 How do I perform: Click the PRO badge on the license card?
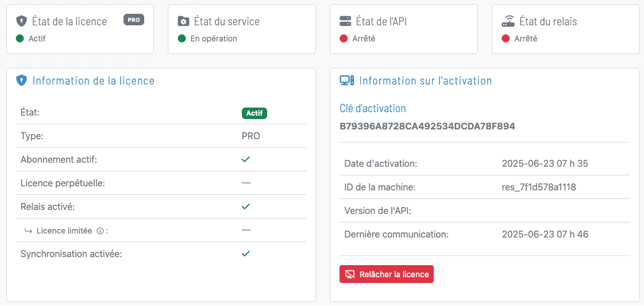[133, 20]
